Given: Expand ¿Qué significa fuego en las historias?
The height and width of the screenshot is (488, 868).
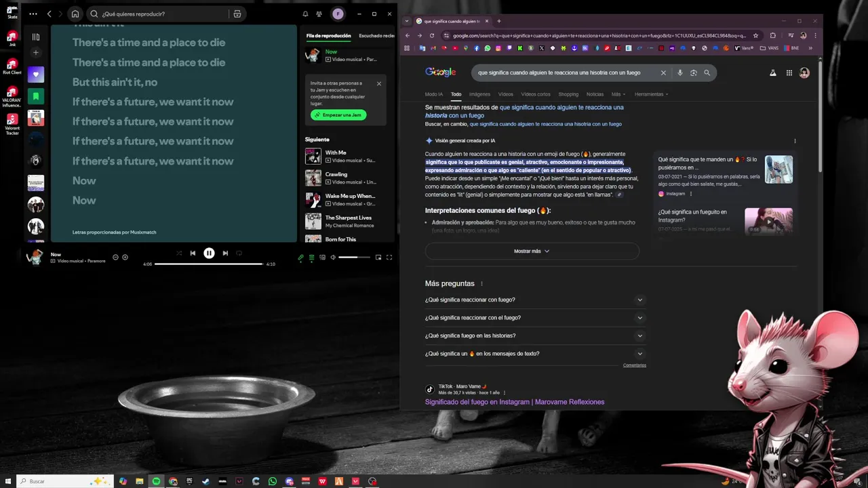Looking at the screenshot, I should 535,335.
